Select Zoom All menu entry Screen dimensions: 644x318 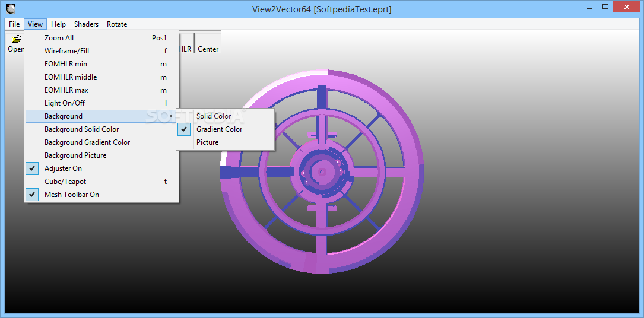click(102, 38)
